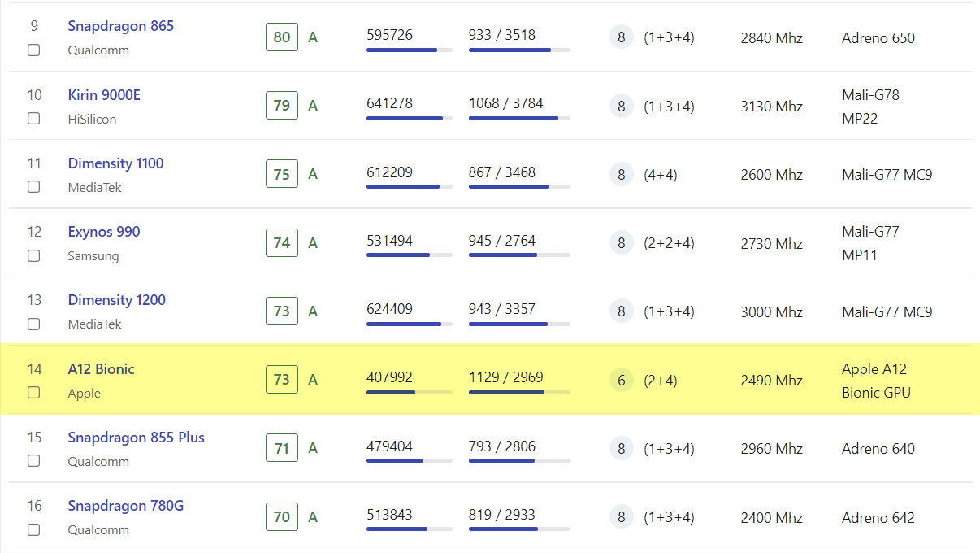Click the Adreno 640 GPU cell
Screen dimensions: 980x553
coord(878,449)
